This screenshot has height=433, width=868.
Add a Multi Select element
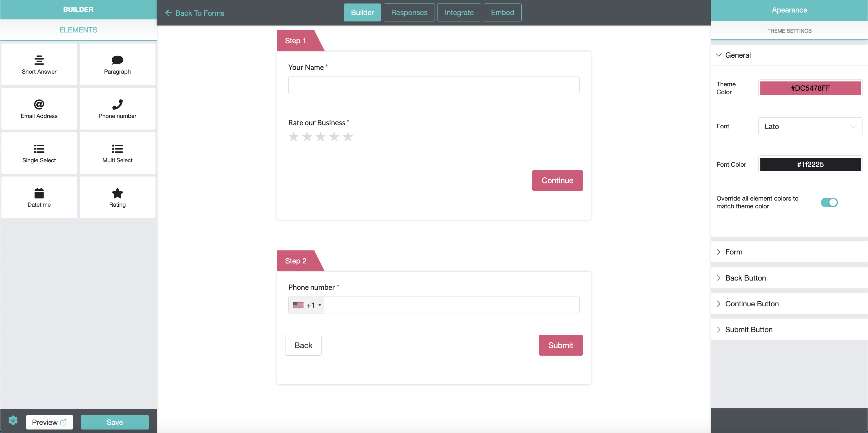(x=117, y=153)
